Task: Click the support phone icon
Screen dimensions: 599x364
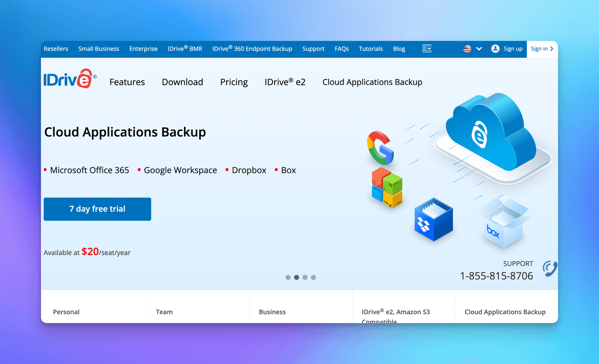Action: 549,268
